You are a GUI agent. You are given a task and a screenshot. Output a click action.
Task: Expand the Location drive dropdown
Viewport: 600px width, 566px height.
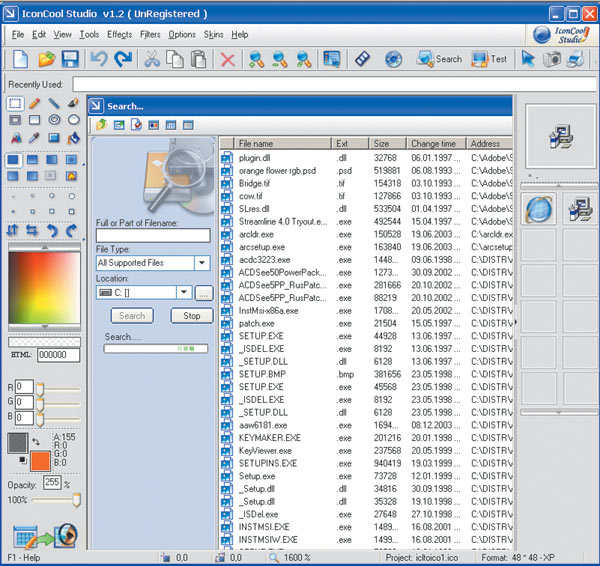coord(184,292)
